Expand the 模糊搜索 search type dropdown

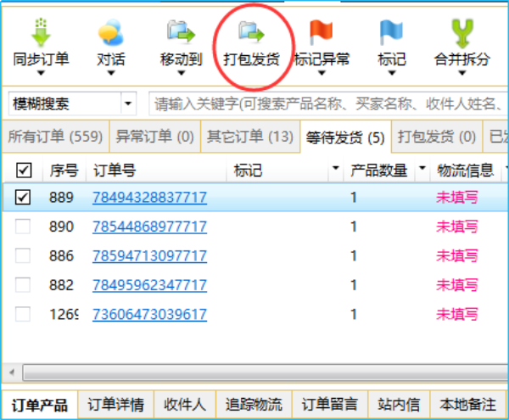click(x=128, y=104)
